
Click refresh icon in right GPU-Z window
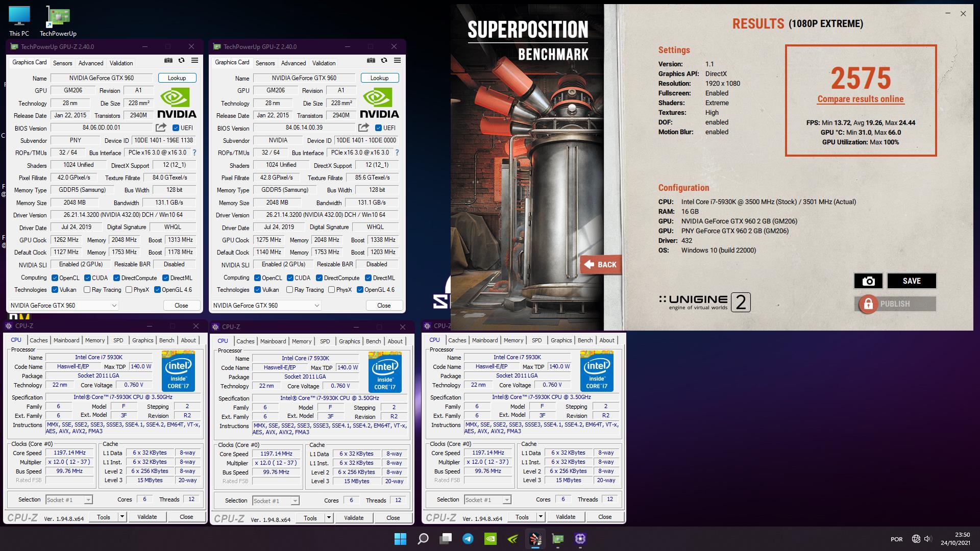[x=384, y=60]
